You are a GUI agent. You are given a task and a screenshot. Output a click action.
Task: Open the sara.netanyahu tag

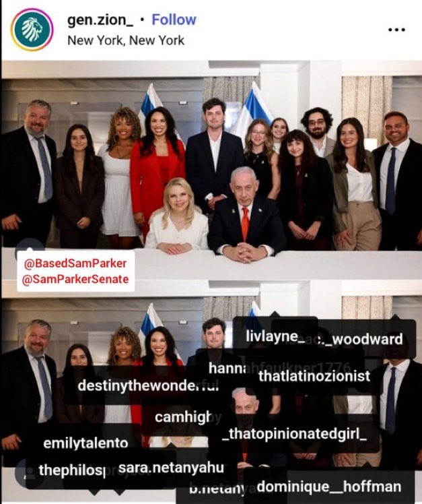[x=171, y=468]
